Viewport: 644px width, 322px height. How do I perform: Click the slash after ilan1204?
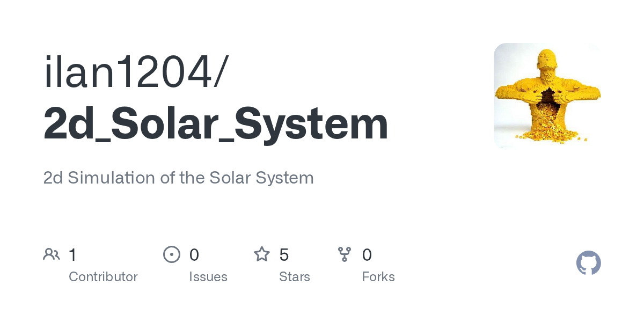pyautogui.click(x=221, y=74)
